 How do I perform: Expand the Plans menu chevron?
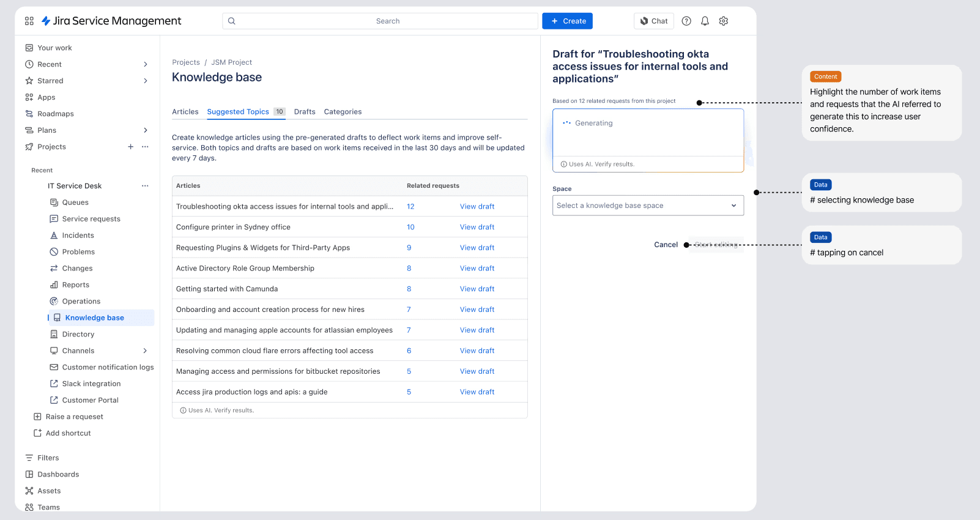pos(146,130)
